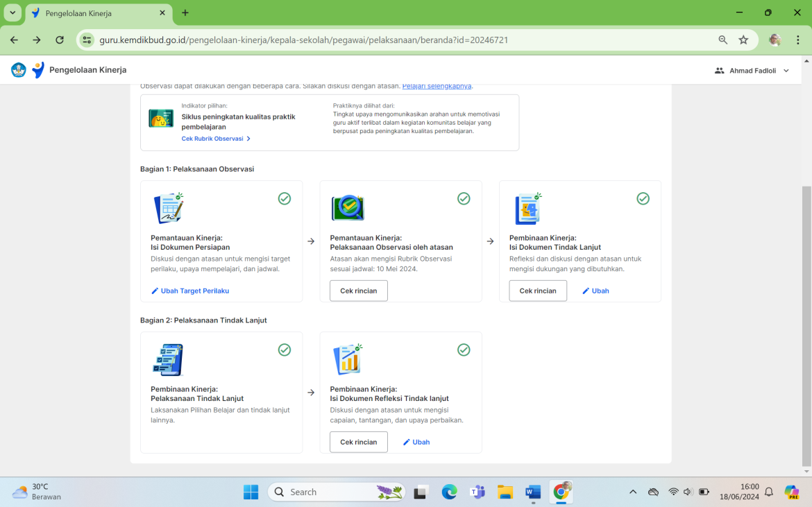Click the bookmark star icon in address bar

(743, 40)
